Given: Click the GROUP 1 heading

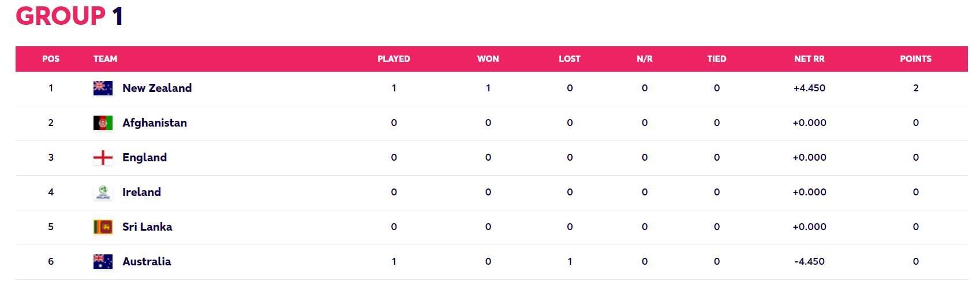Looking at the screenshot, I should click(69, 16).
